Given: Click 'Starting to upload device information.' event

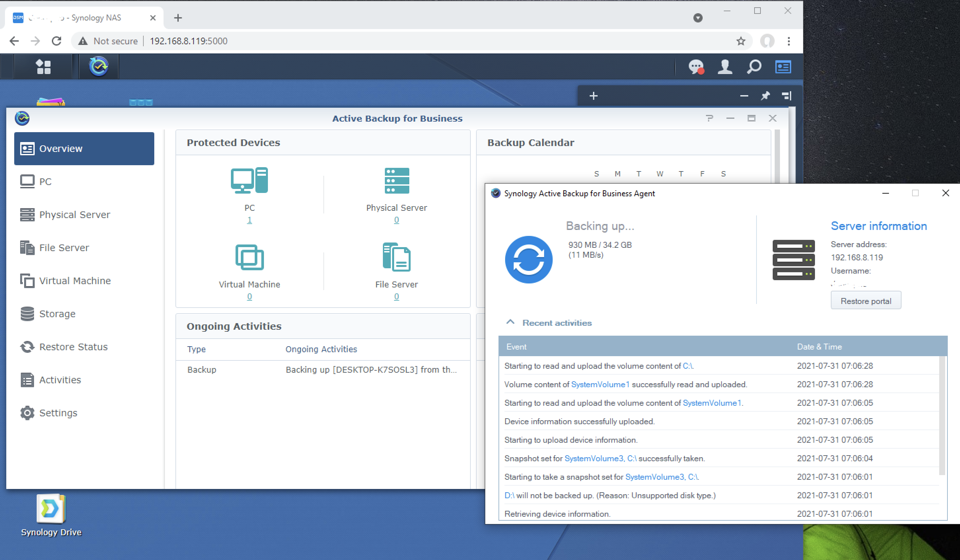Looking at the screenshot, I should (571, 440).
